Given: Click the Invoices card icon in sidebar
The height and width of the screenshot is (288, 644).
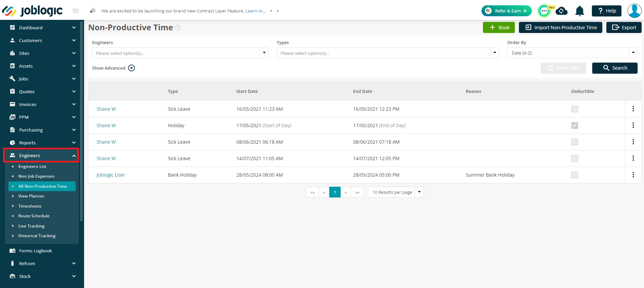Looking at the screenshot, I should (x=12, y=104).
